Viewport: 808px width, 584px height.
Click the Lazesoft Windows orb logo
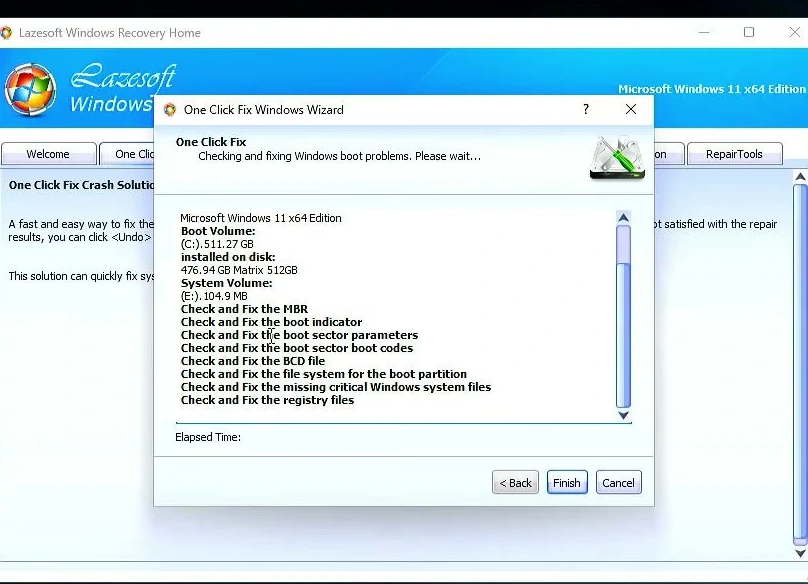click(31, 89)
